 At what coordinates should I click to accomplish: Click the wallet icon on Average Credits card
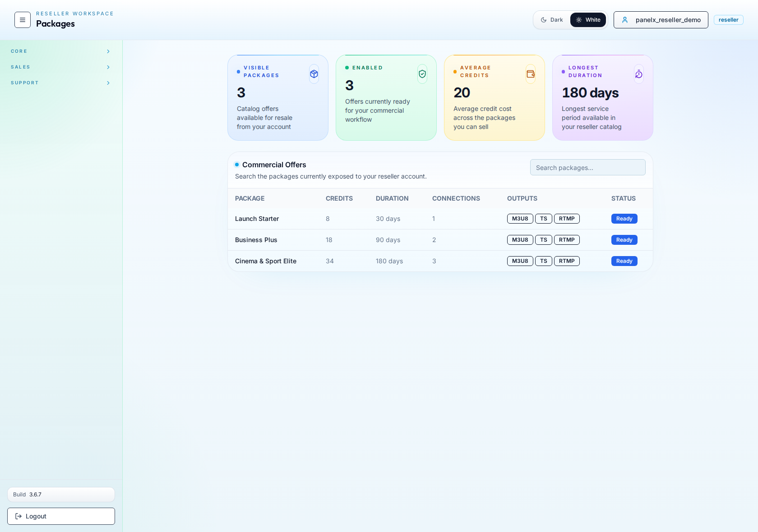(530, 74)
